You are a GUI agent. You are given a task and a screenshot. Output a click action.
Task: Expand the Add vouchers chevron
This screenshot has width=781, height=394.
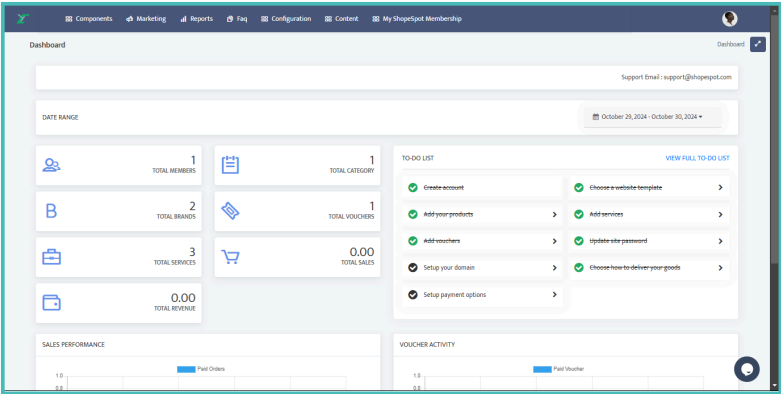click(554, 241)
